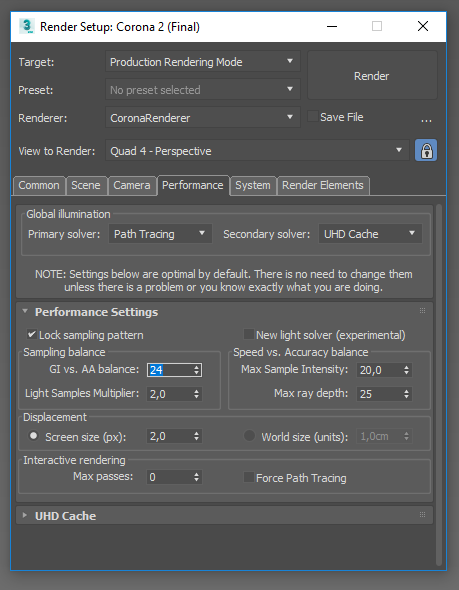The width and height of the screenshot is (459, 590).
Task: Click the Max Sample Intensity value field
Action: (379, 370)
